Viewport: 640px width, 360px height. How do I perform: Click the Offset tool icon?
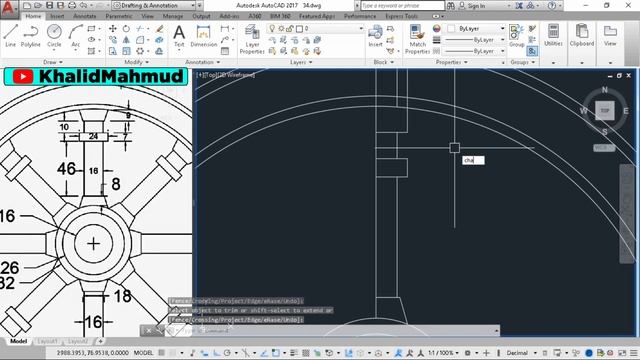click(159, 51)
